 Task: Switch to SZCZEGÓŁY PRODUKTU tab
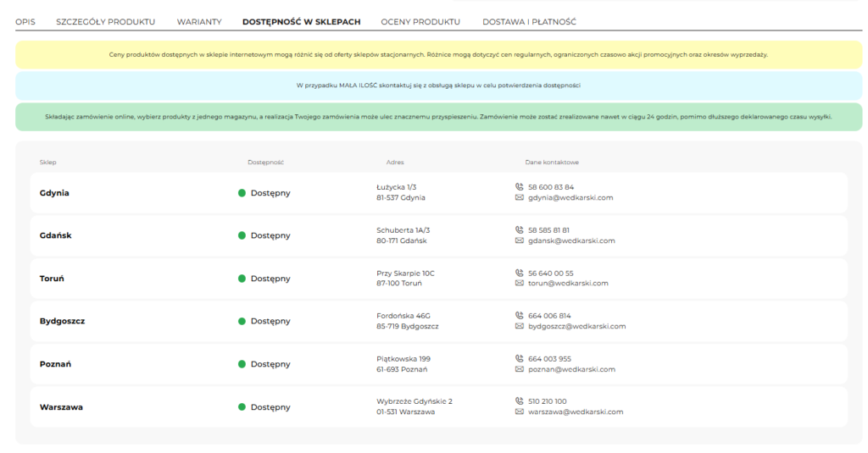[x=105, y=21]
